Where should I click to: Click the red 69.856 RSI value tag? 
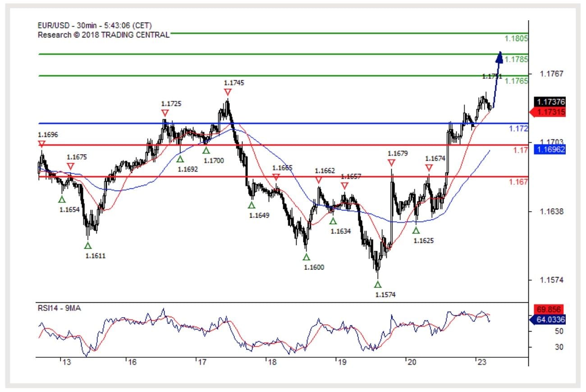pos(549,310)
